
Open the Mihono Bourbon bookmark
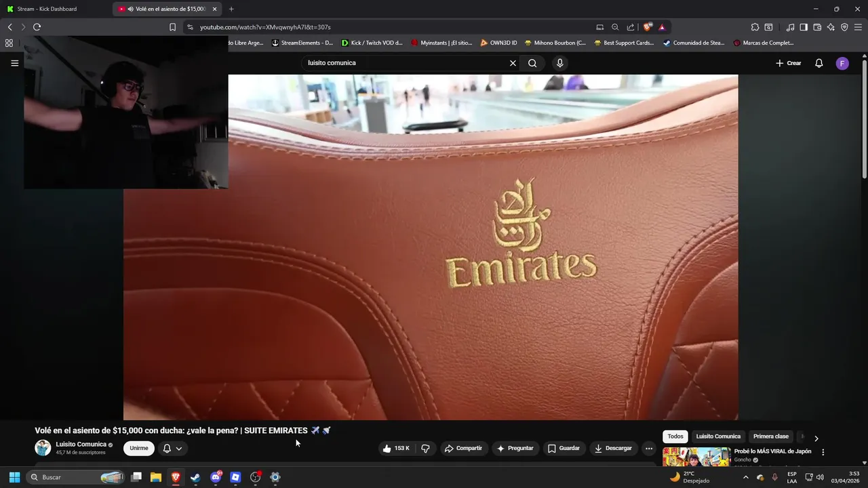point(555,43)
